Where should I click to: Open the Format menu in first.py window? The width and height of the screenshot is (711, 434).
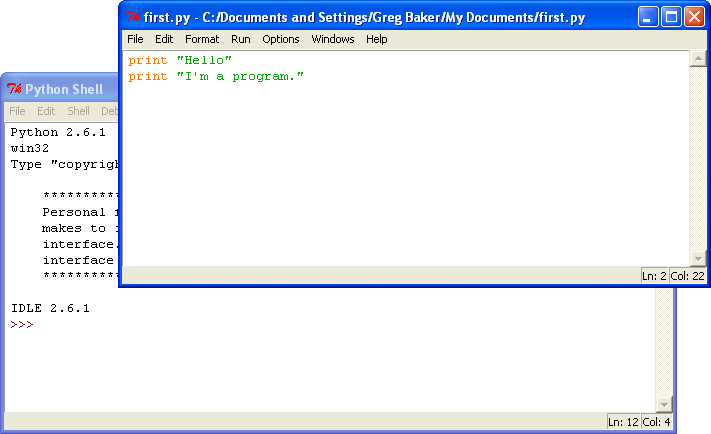tap(202, 39)
